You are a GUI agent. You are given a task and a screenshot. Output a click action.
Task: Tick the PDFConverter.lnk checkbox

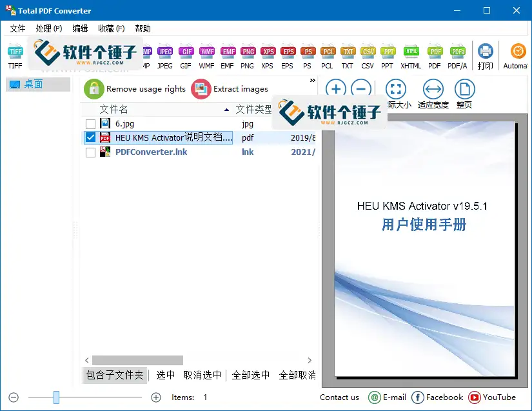point(90,152)
